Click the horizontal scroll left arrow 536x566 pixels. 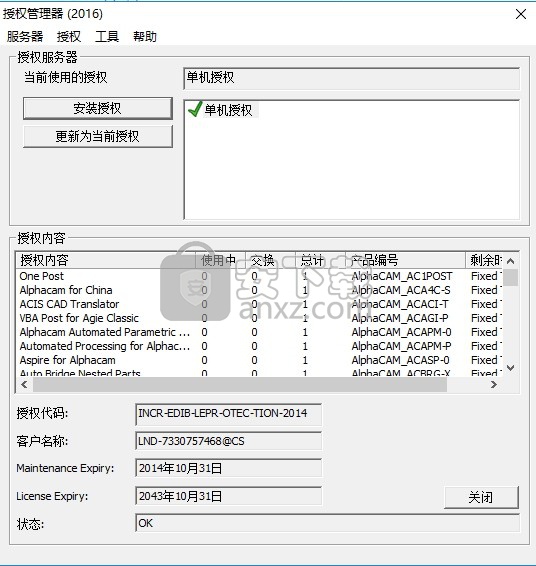(24, 385)
